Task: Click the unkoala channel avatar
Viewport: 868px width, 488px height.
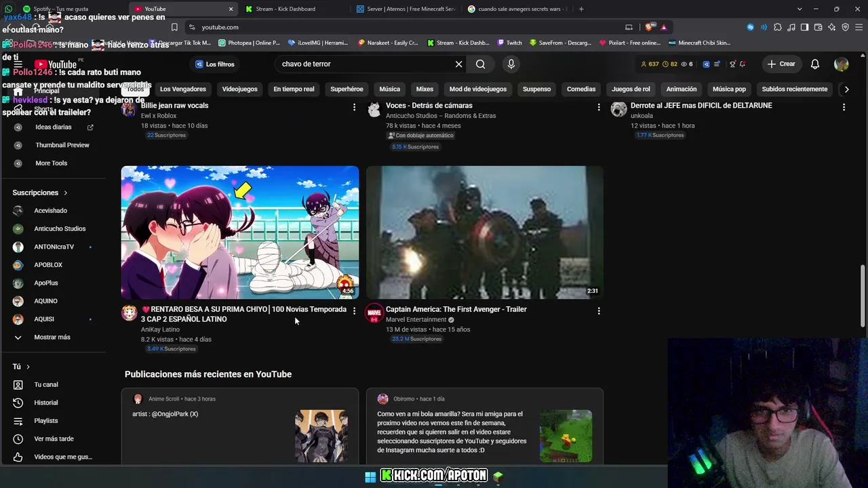Action: pyautogui.click(x=618, y=109)
